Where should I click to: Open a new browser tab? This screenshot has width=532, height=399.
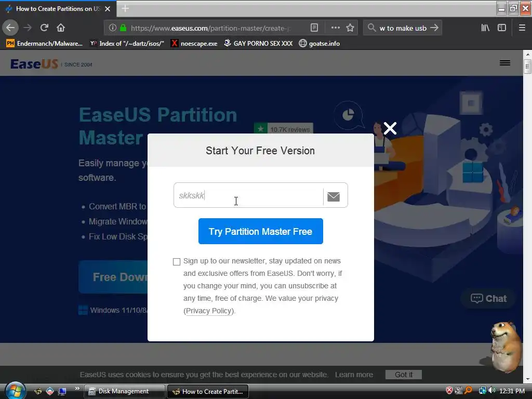click(125, 8)
